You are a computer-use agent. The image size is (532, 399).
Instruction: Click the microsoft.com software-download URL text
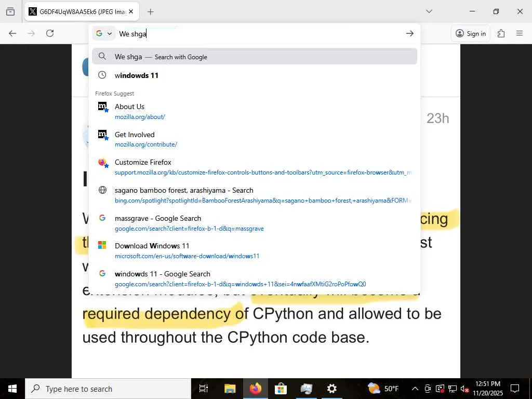(x=187, y=256)
